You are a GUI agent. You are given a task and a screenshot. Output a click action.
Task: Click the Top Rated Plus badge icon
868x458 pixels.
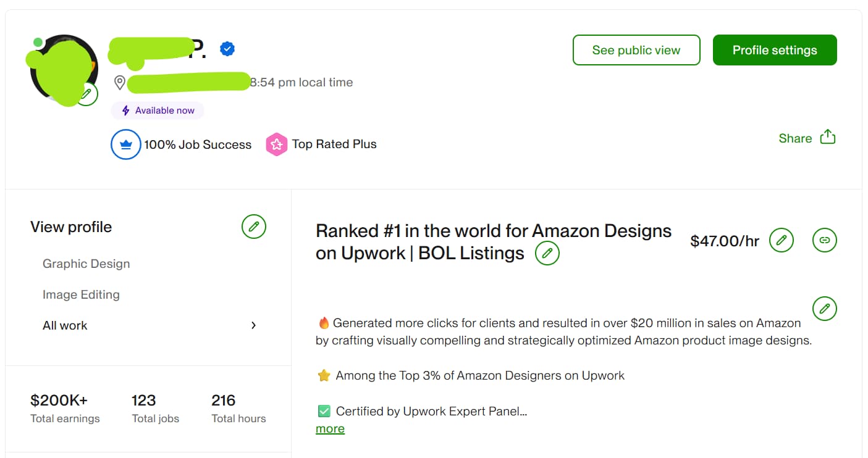(x=276, y=144)
